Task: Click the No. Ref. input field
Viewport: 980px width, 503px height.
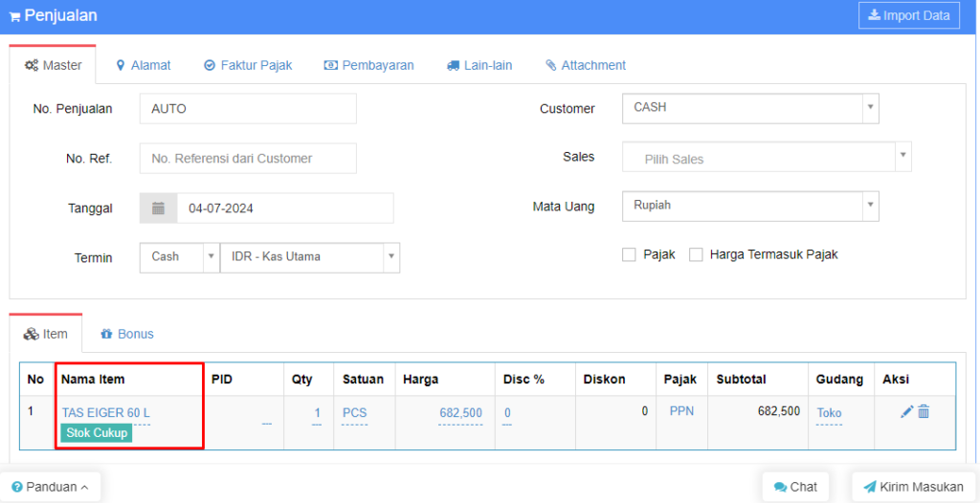Action: click(248, 159)
